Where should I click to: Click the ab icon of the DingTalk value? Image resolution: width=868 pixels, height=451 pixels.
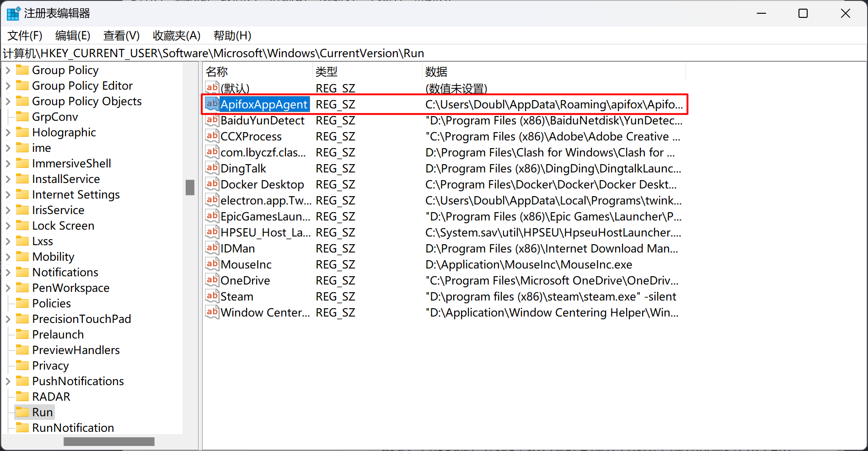212,168
